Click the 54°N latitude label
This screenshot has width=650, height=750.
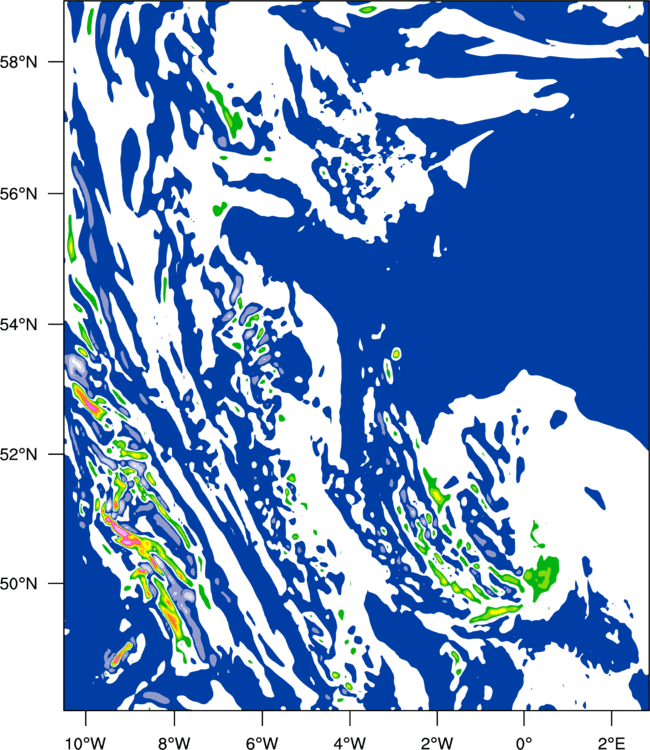(x=18, y=324)
